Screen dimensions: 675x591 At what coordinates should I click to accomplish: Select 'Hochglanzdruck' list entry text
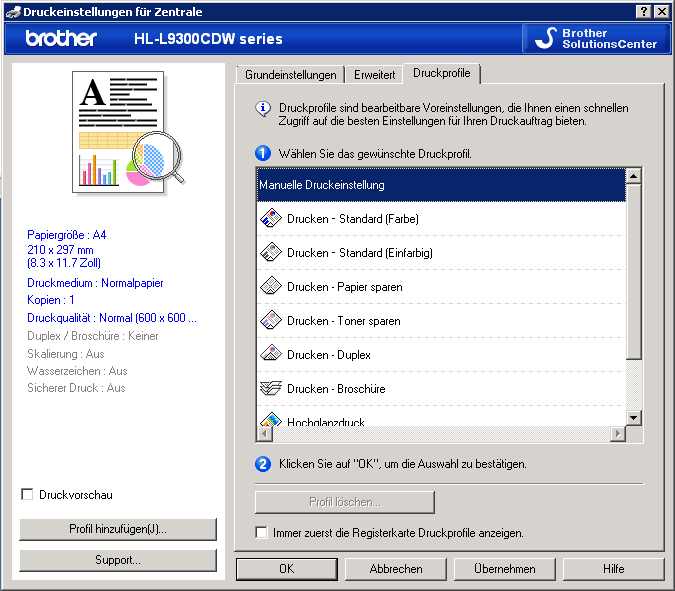[x=326, y=421]
